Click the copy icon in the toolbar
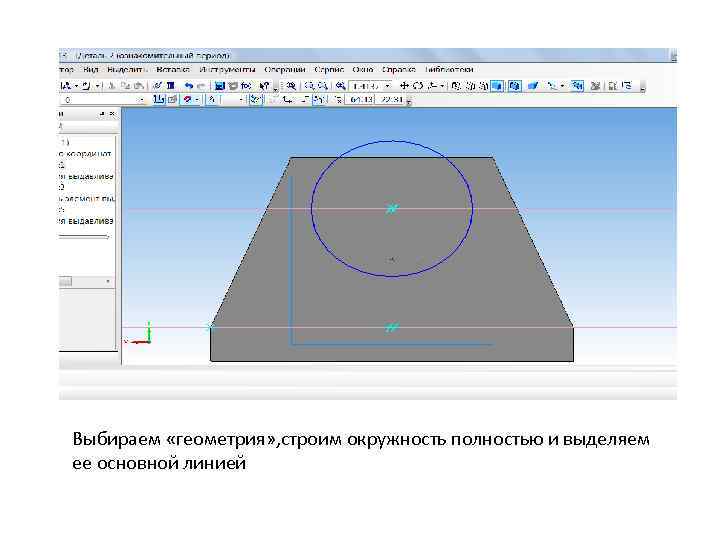This screenshot has width=720, height=540. 125,86
